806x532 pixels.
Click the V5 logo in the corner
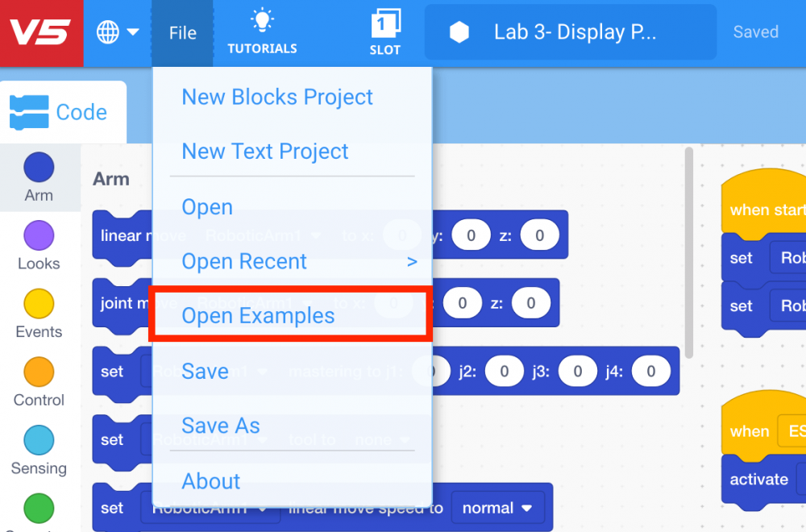point(40,32)
